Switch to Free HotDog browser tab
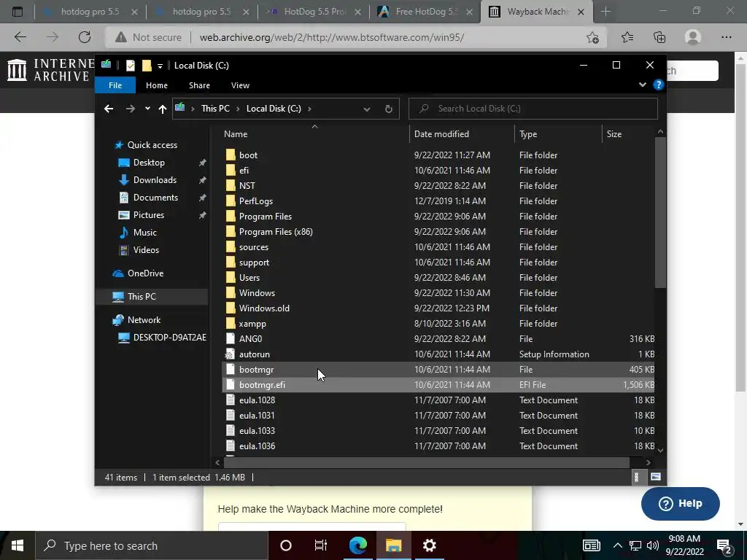 426,12
